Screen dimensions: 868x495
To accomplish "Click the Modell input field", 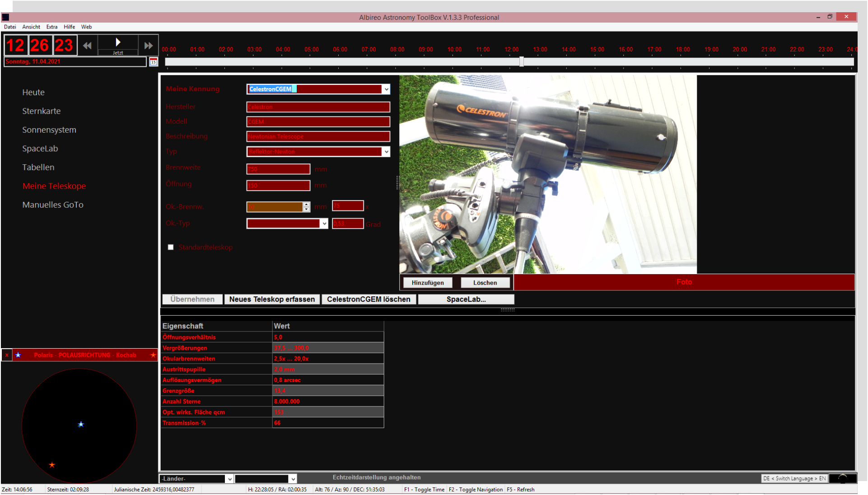I will [x=318, y=122].
